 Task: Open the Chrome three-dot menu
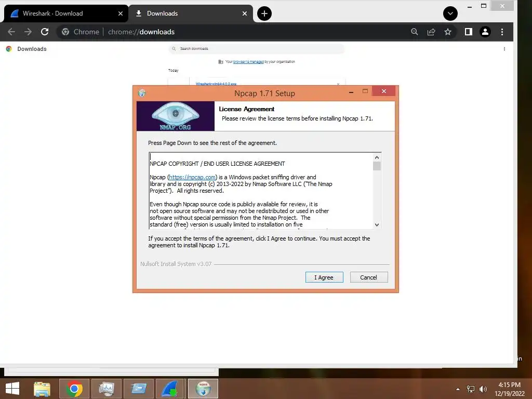point(502,32)
